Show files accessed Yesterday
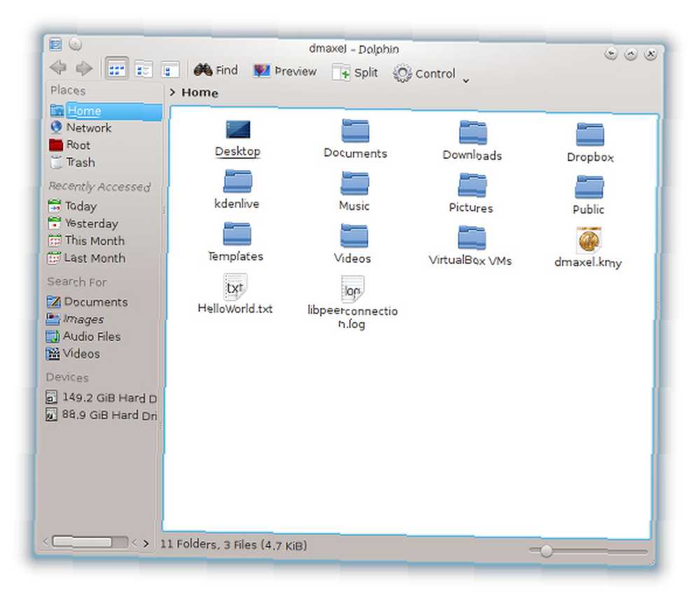This screenshot has width=700, height=601. [x=83, y=223]
